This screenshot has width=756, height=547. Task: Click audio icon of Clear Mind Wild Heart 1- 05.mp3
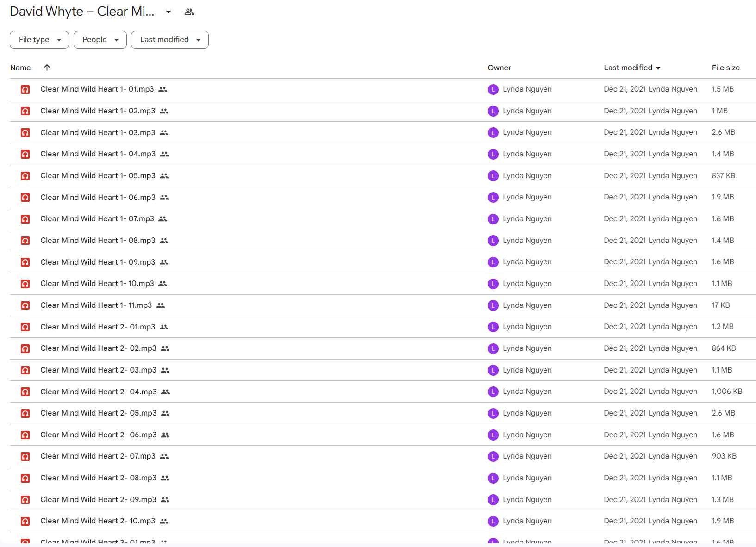tap(25, 176)
